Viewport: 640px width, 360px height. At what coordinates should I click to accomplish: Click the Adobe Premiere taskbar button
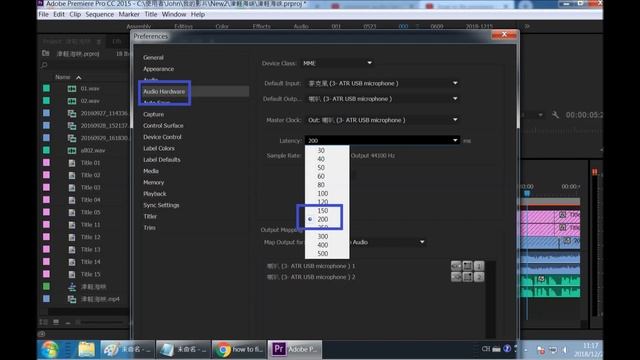click(x=295, y=349)
